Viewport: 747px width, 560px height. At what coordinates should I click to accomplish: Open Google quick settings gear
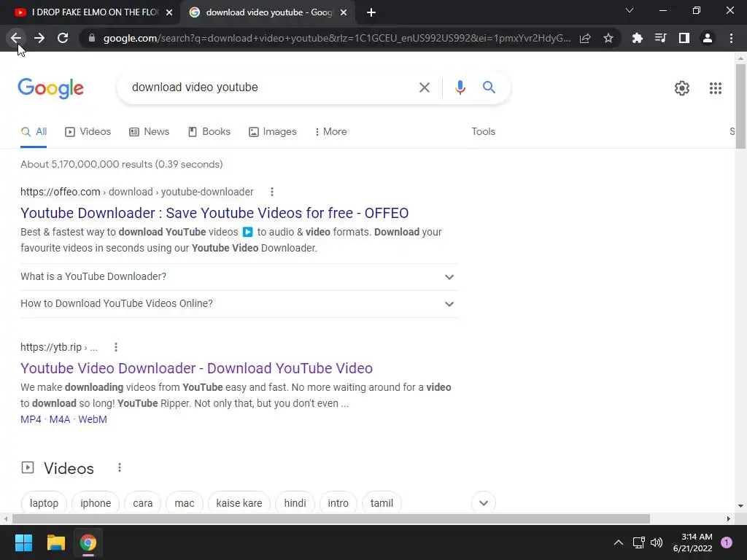pos(682,88)
